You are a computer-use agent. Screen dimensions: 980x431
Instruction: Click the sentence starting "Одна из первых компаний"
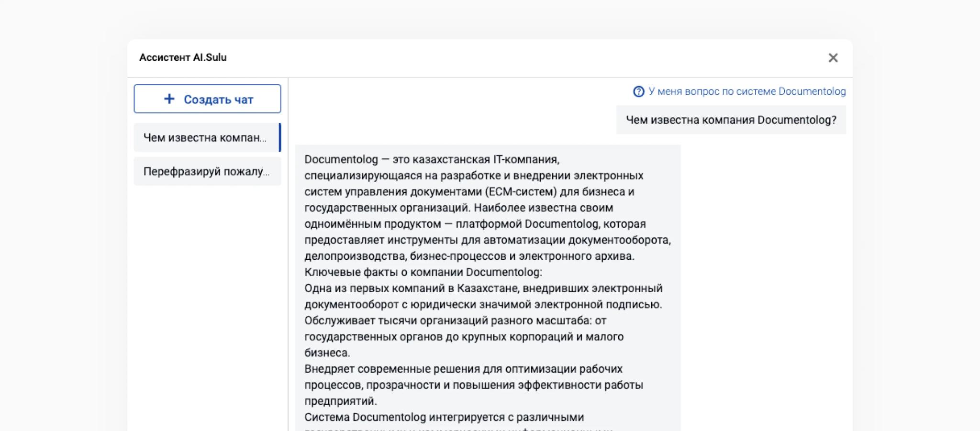tap(483, 288)
